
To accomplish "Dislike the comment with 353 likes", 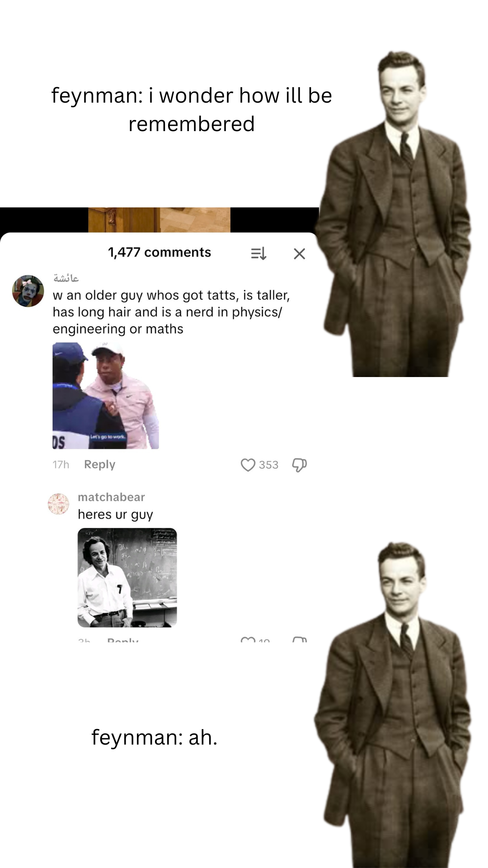I will (x=299, y=465).
